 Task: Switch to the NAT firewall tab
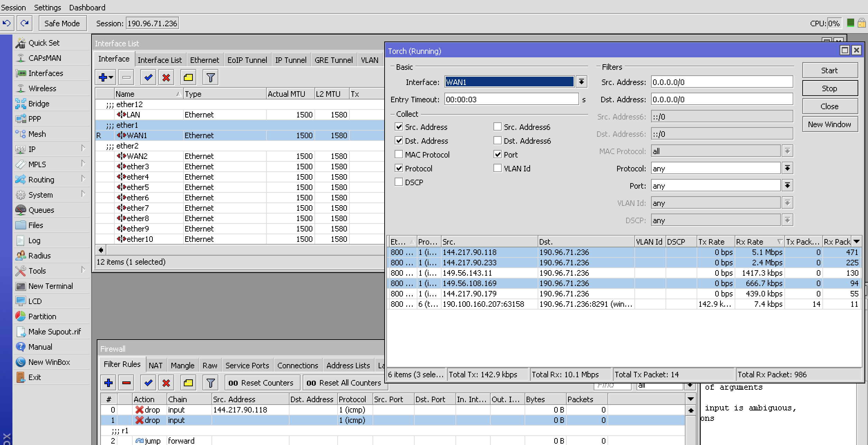155,366
